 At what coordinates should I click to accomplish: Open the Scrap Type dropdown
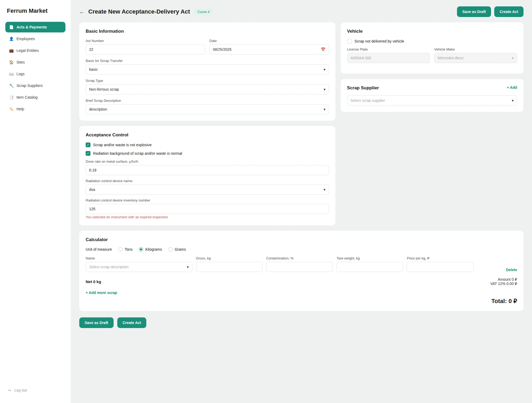coord(207,89)
